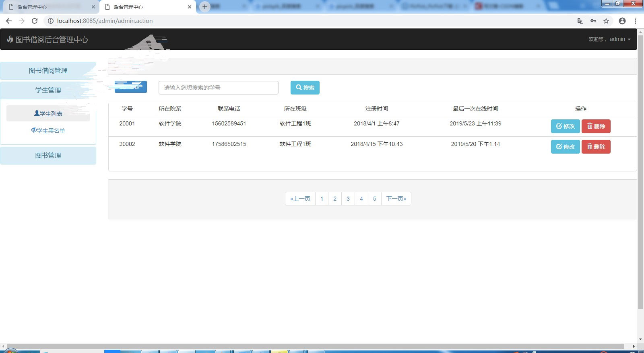Screen dimensions: 644x353
Task: Reload the page with refresh icon
Action: tap(35, 21)
